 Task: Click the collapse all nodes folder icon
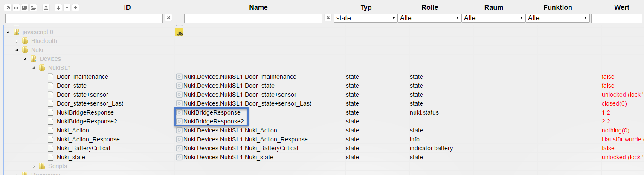point(24,8)
